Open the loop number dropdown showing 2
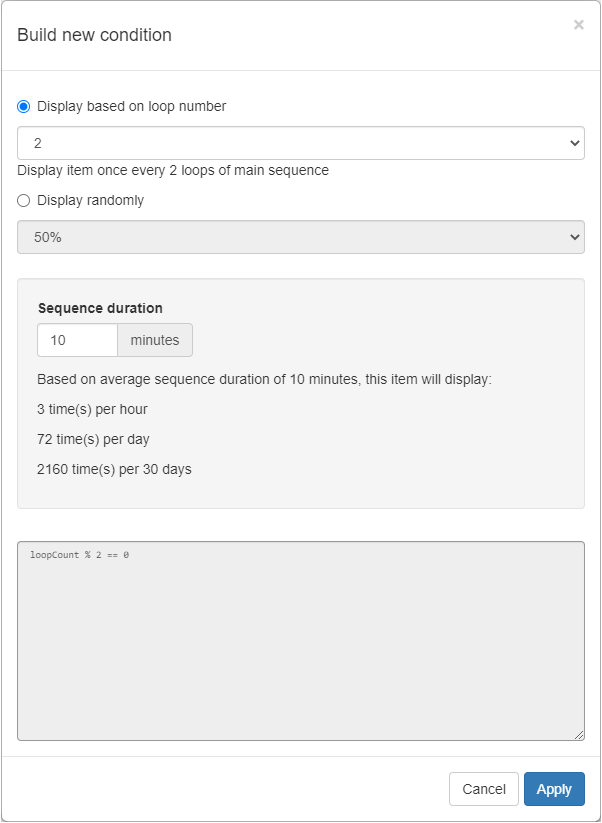This screenshot has height=823, width=602. pos(300,143)
